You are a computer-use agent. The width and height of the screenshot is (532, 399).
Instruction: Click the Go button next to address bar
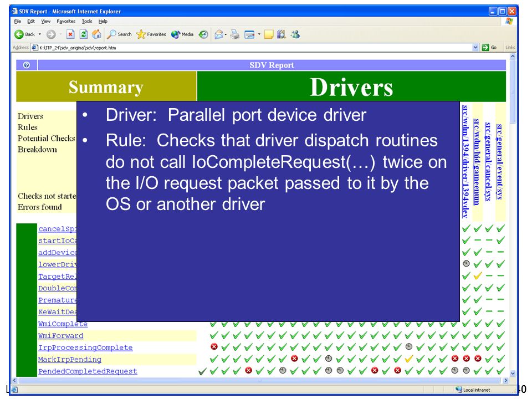tap(489, 48)
